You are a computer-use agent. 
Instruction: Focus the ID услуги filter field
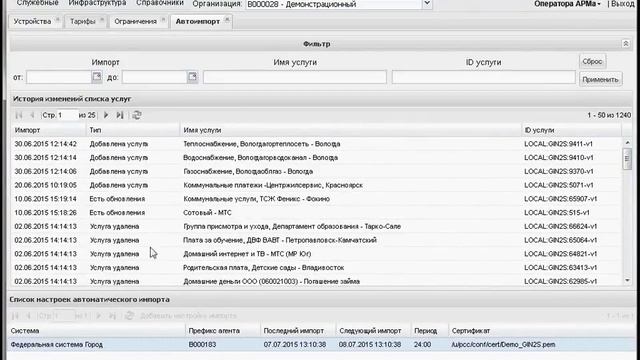point(484,77)
